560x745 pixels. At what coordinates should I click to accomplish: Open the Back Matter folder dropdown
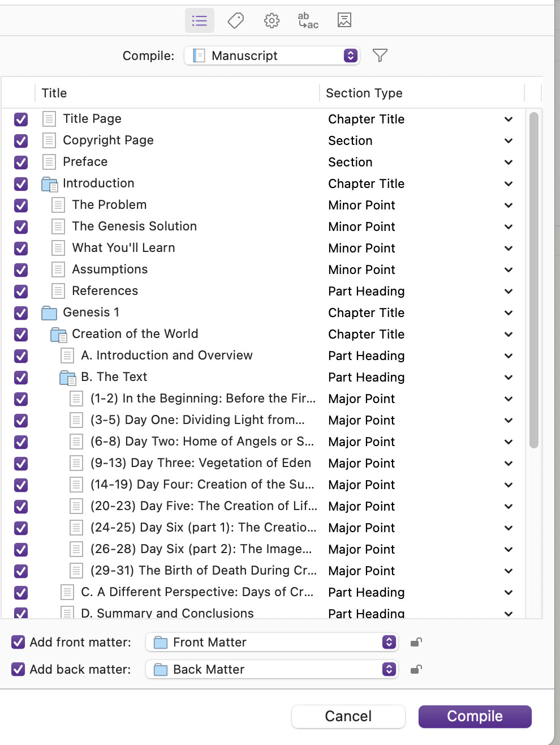[x=272, y=669]
